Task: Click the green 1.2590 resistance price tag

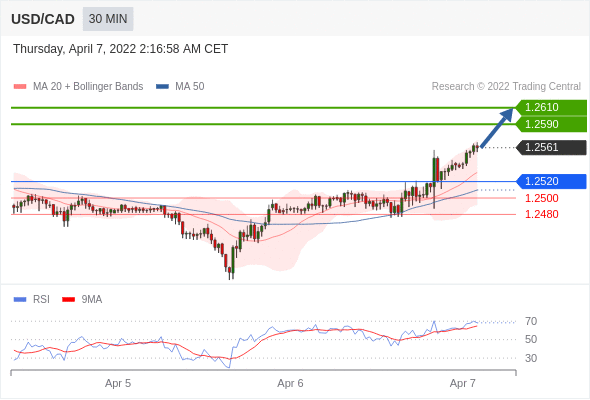Action: 551,124
